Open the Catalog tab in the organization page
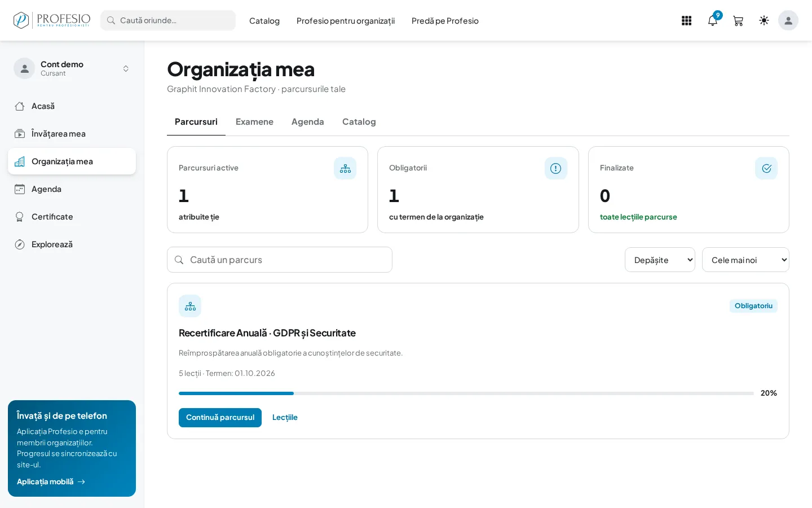The height and width of the screenshot is (508, 812). 359,122
